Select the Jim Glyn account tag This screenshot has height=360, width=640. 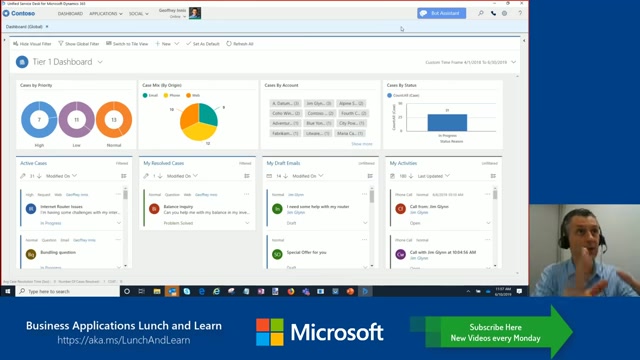(319, 104)
